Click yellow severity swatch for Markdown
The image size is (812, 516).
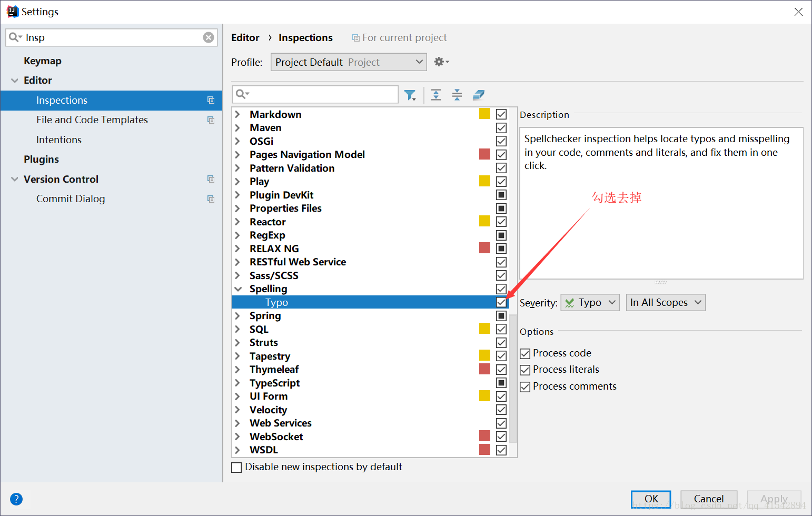point(484,114)
